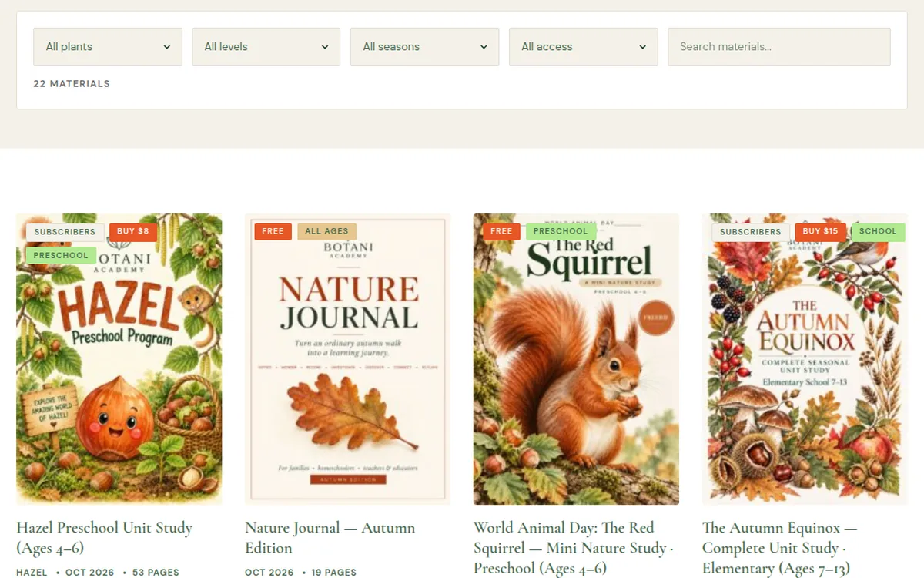
Task: Open the All plants dropdown
Action: click(108, 46)
